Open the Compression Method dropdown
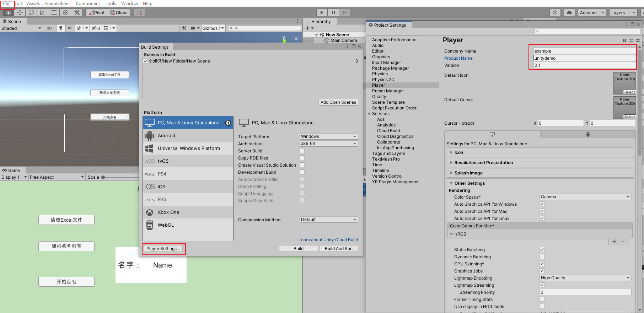 [329, 220]
